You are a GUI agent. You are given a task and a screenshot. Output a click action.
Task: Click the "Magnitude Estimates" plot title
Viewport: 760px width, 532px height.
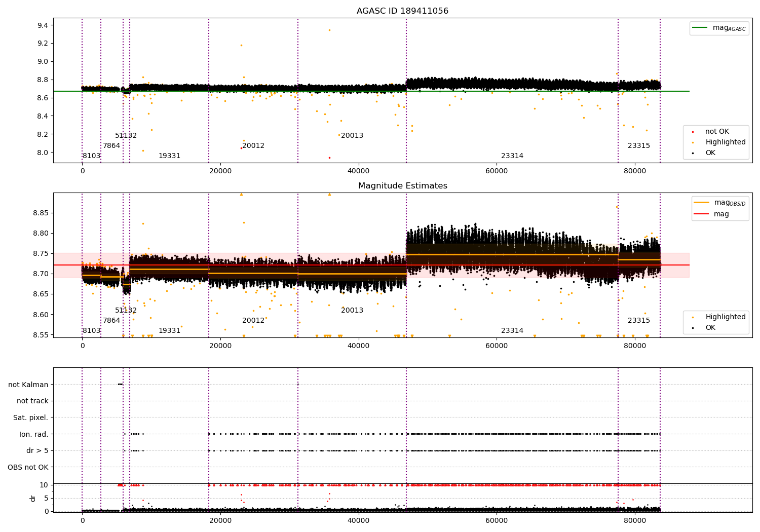coord(402,186)
